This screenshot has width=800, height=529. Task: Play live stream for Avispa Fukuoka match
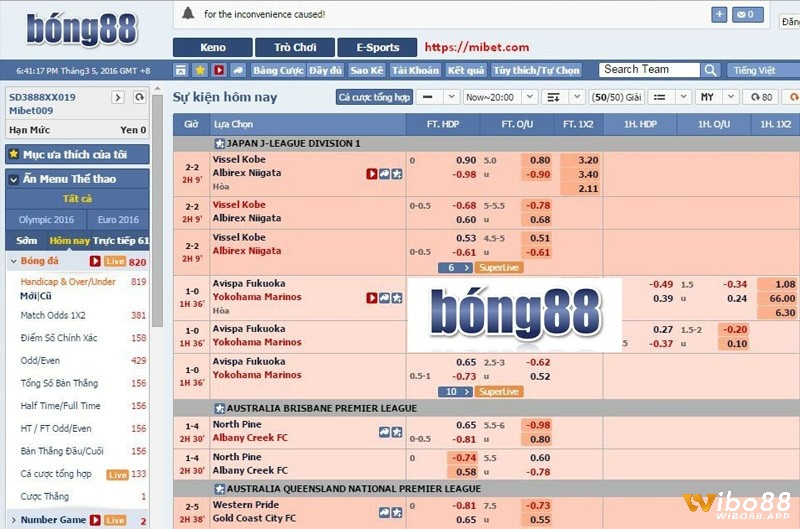pos(371,298)
